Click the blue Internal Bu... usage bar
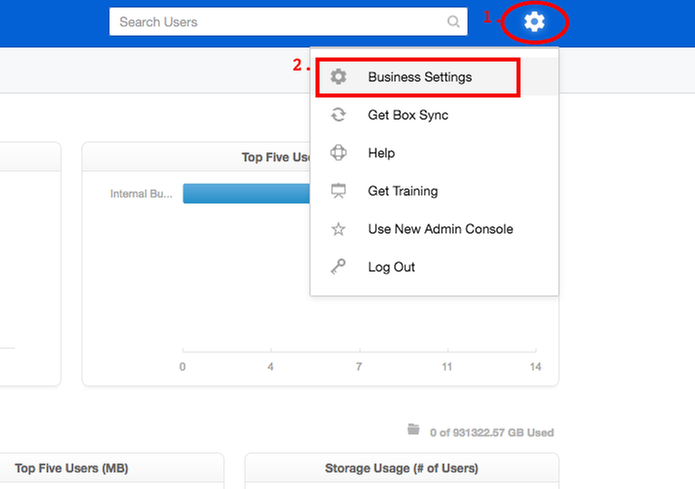This screenshot has height=489, width=695. 246,193
